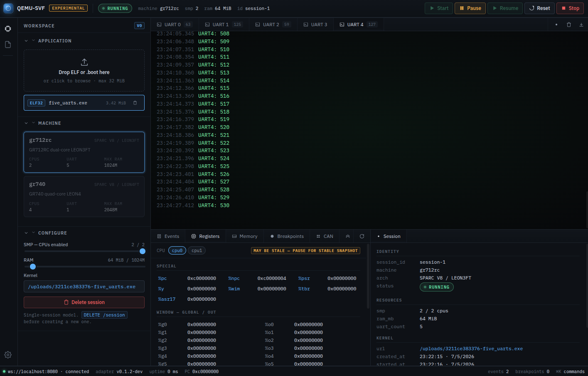The height and width of the screenshot is (376, 588).
Task: Click the UART4: 530 log line
Action: coord(214,205)
